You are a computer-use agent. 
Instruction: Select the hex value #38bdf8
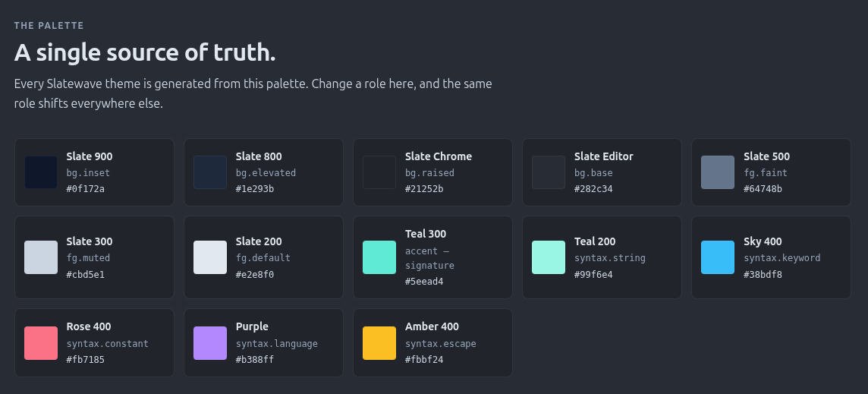coord(763,274)
